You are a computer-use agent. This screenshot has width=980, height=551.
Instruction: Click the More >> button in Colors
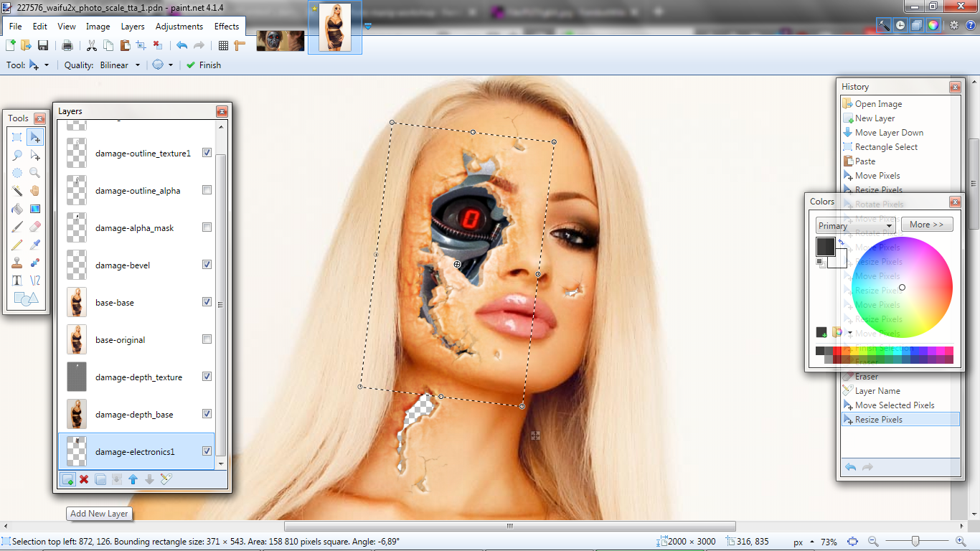(927, 225)
